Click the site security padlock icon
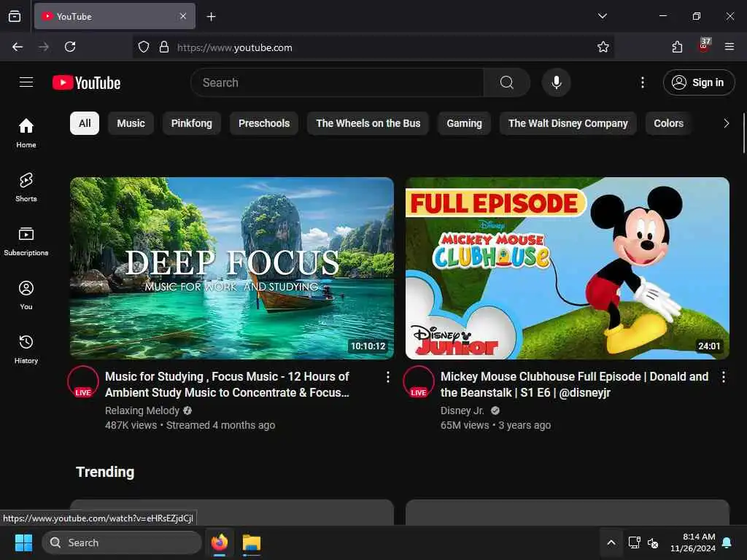 (x=164, y=47)
